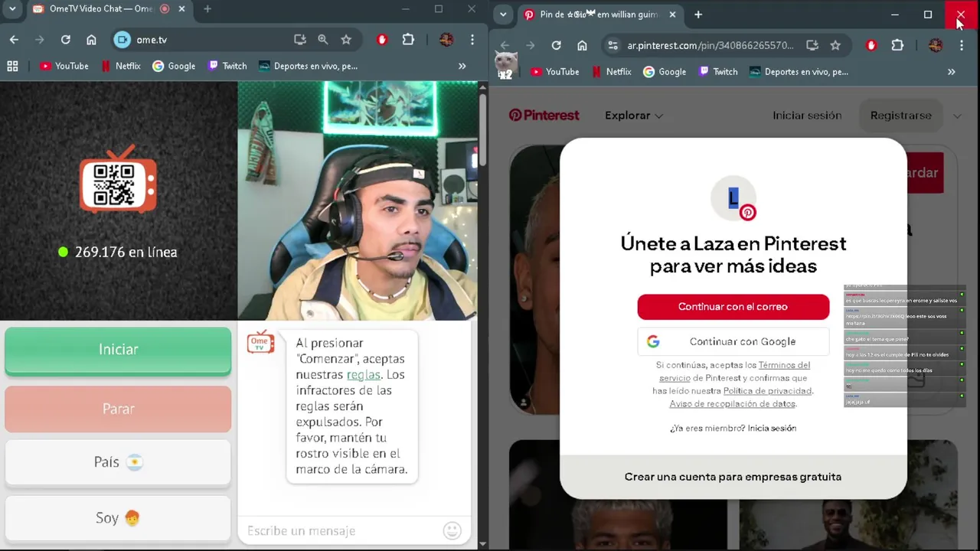Open YouTube bookmark in OmeTV window

pos(64,67)
